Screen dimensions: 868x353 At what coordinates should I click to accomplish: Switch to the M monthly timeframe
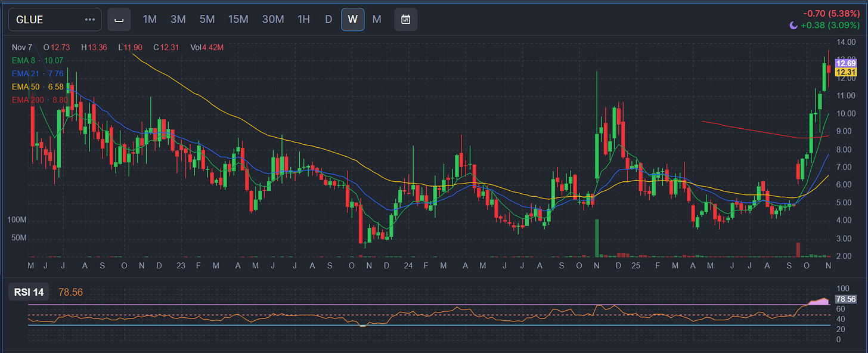(x=377, y=20)
